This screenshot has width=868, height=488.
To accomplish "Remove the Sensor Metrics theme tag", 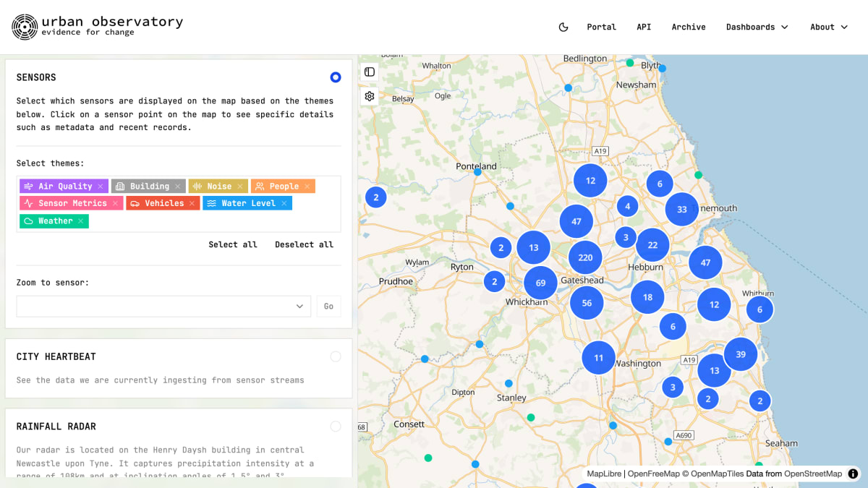I will pos(115,204).
